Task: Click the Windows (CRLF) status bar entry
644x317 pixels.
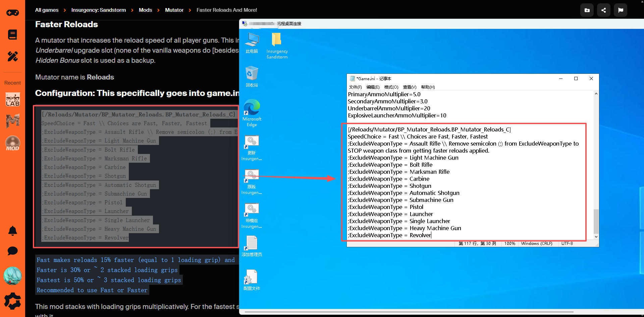Action: tap(537, 244)
